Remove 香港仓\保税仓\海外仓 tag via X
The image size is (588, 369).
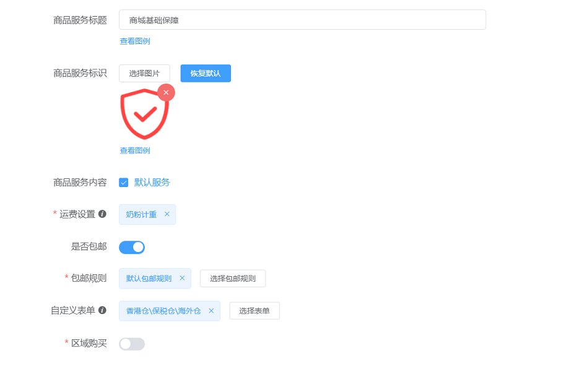(x=211, y=311)
